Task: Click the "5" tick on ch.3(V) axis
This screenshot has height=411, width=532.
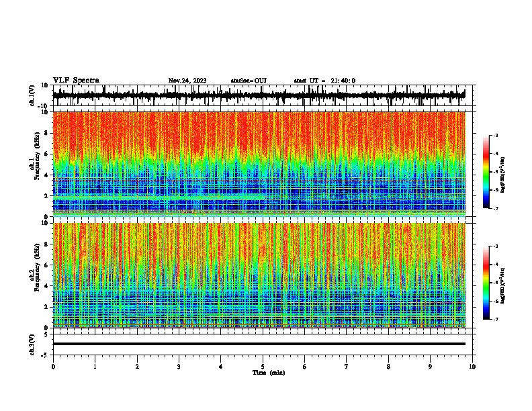Action: [46, 334]
